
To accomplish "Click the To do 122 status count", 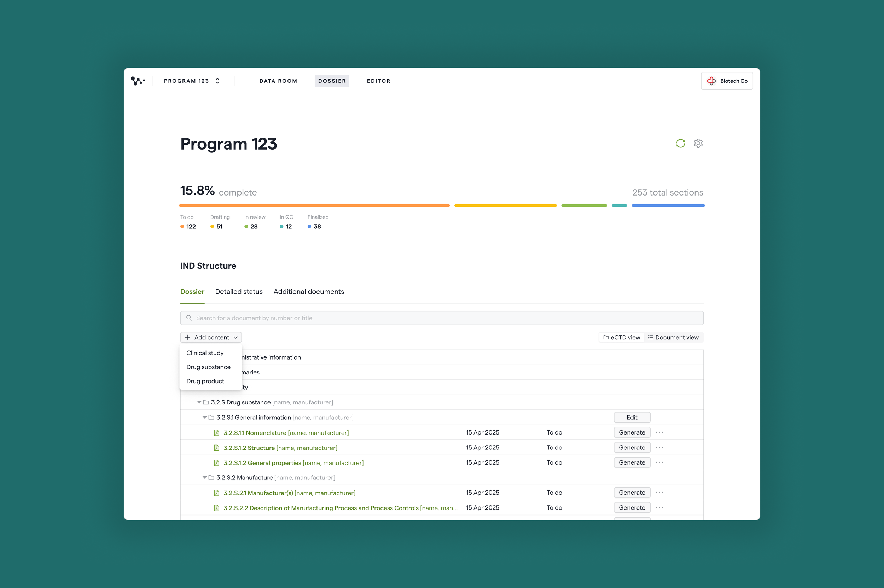I will [x=188, y=227].
